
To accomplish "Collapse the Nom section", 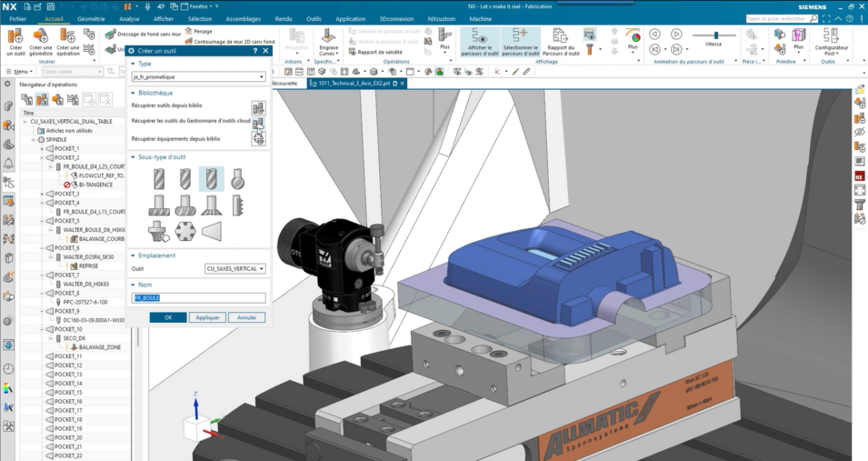I will pos(133,285).
